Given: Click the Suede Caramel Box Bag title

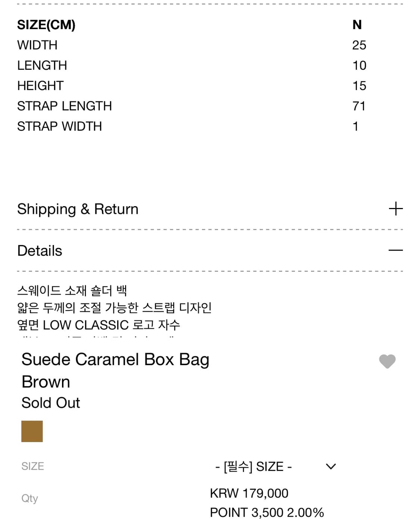Looking at the screenshot, I should (x=115, y=360).
